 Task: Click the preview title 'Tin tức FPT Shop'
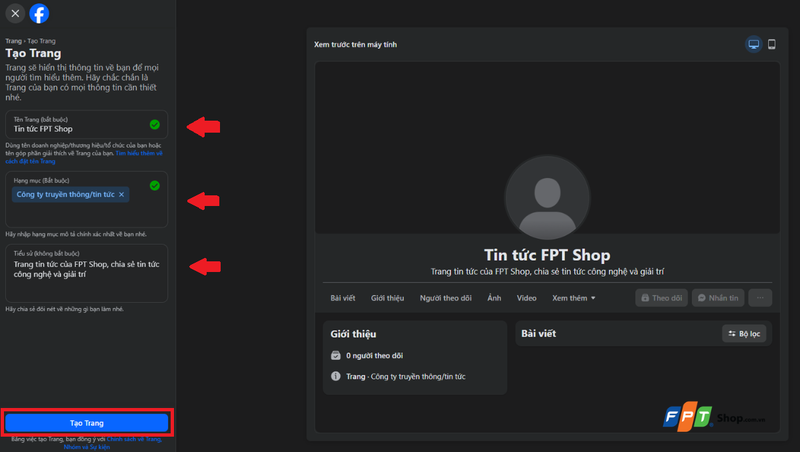tap(547, 255)
